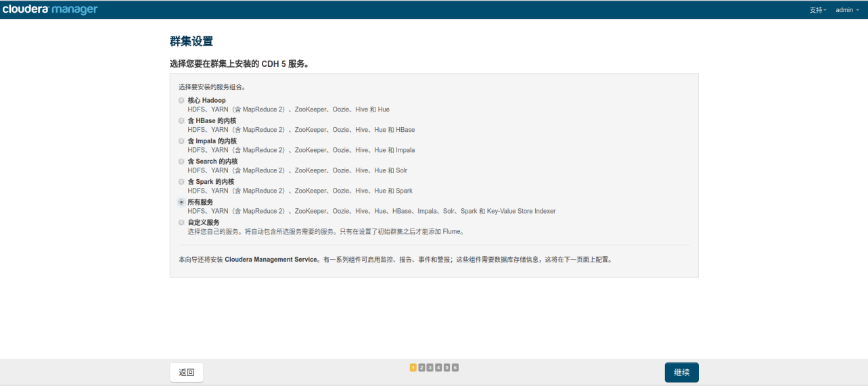Go to wizard step 4 indicator
Viewport: 868px width, 386px height.
tap(438, 367)
